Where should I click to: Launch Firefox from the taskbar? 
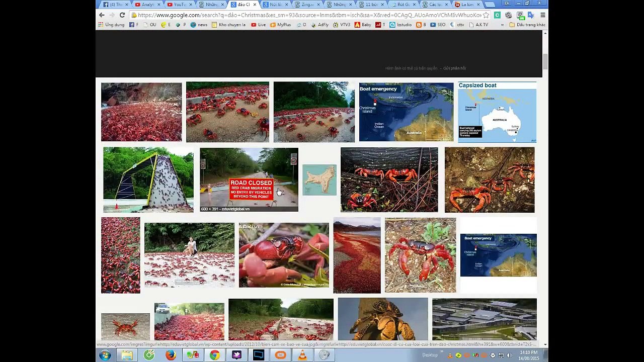(x=171, y=355)
